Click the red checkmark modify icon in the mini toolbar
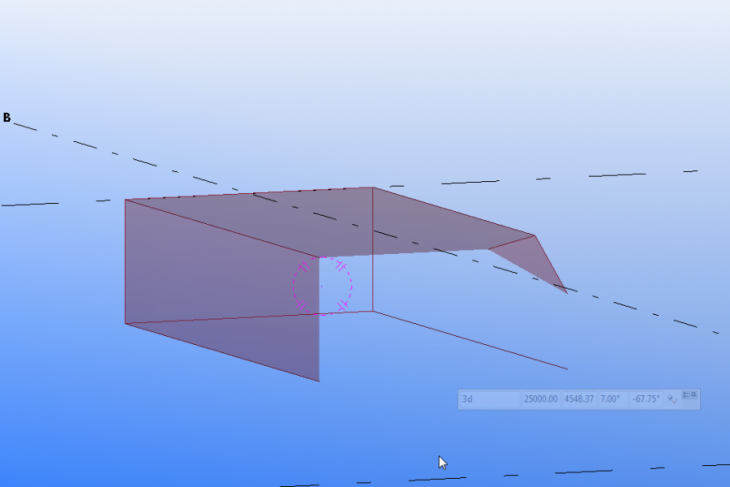The height and width of the screenshot is (487, 730). point(672,399)
